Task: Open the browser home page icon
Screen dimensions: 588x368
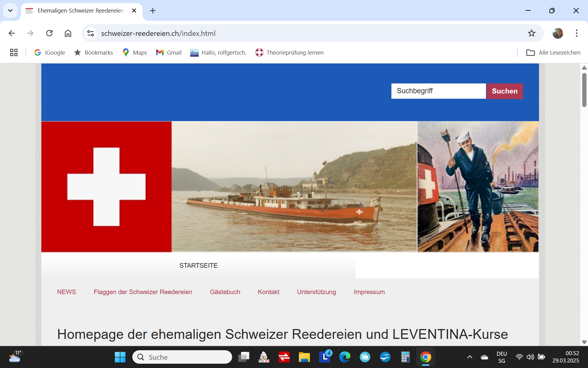Action: click(68, 33)
